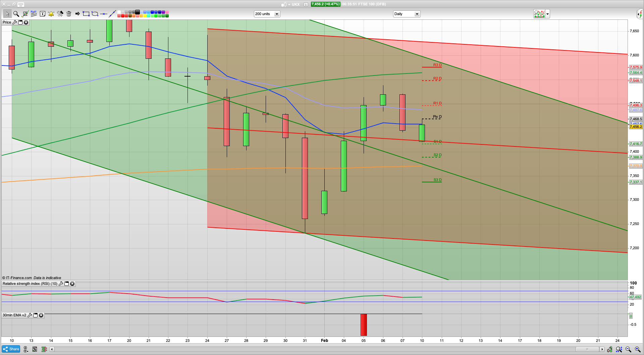Remove the RSI indicator panel
The image size is (644, 355).
[72, 284]
